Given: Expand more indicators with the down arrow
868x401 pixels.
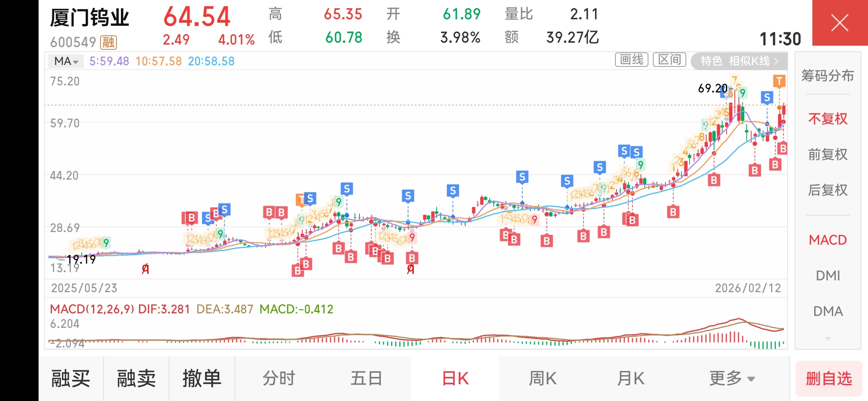Looking at the screenshot, I should coord(828,339).
